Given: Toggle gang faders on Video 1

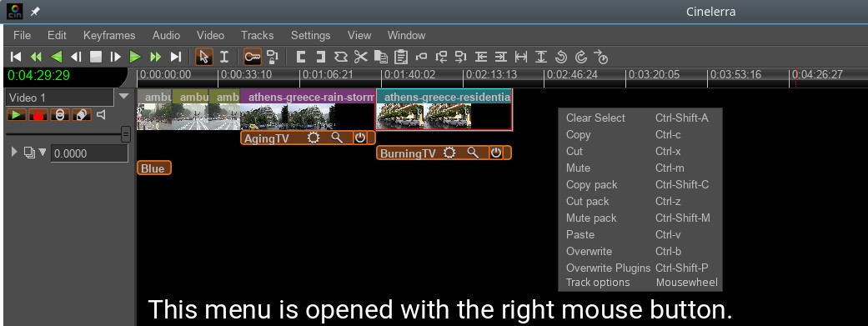Looking at the screenshot, I should pyautogui.click(x=60, y=114).
